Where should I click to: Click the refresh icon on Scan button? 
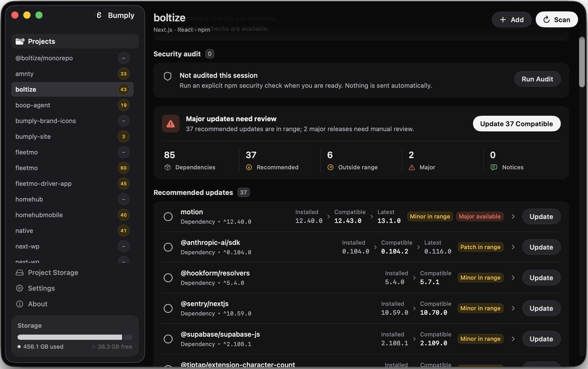click(x=546, y=19)
